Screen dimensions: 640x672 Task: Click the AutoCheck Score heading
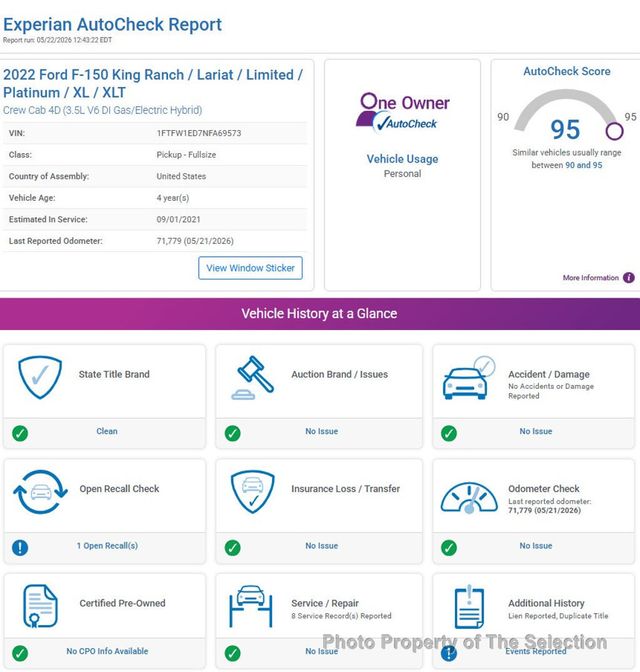pos(567,71)
